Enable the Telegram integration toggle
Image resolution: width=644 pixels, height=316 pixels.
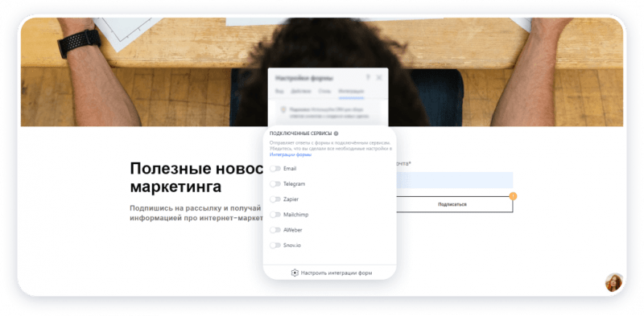pyautogui.click(x=275, y=184)
